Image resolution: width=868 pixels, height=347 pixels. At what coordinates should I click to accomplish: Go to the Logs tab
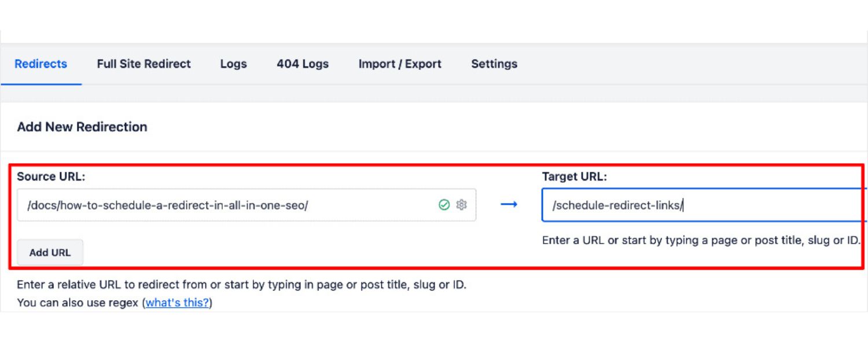(x=233, y=64)
